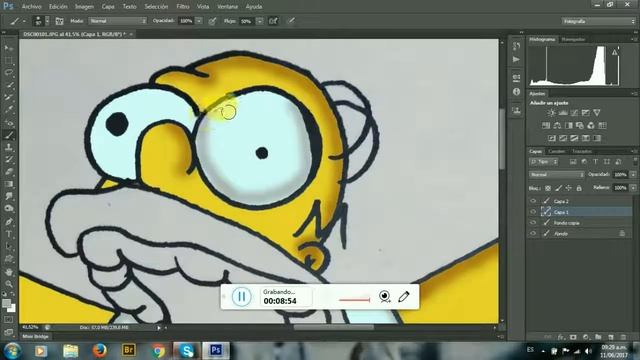
Task: Toggle lock transparent pixels
Action: point(548,188)
